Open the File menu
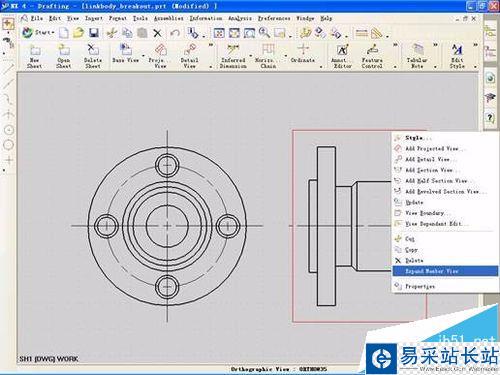500x375 pixels. point(37,18)
